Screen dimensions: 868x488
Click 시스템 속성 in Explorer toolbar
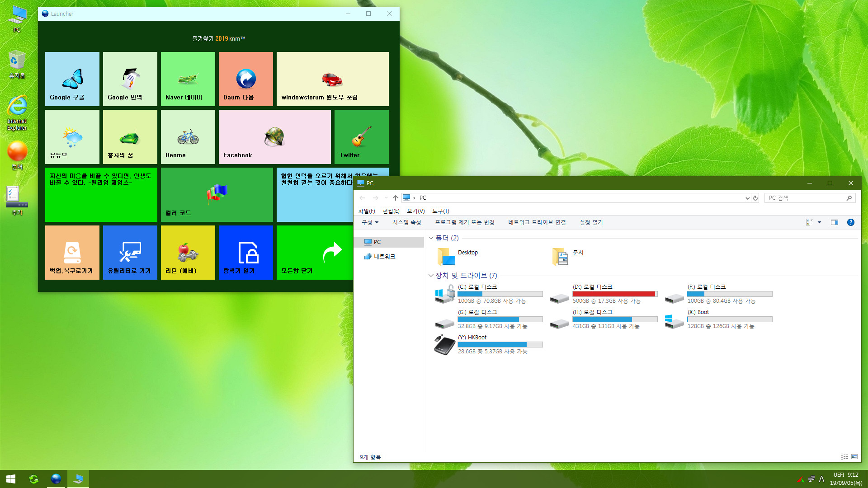406,222
